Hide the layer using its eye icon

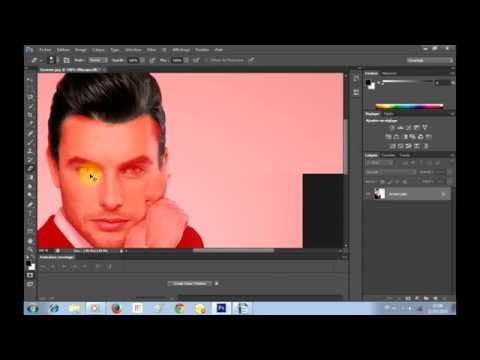(x=369, y=194)
